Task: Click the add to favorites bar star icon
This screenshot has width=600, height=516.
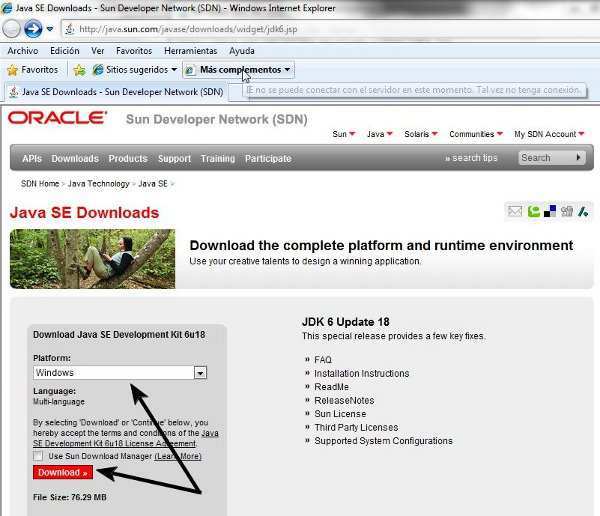Action: pos(79,70)
